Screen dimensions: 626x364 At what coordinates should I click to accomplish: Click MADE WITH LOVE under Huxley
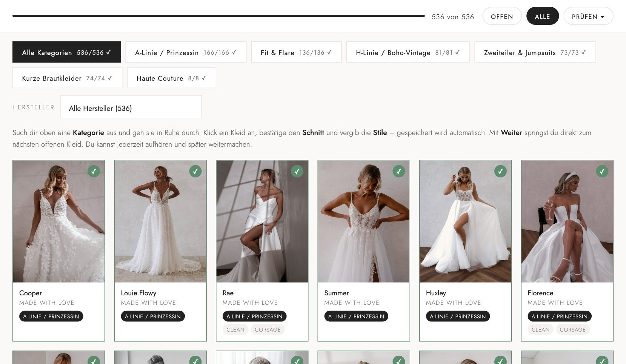pyautogui.click(x=453, y=303)
